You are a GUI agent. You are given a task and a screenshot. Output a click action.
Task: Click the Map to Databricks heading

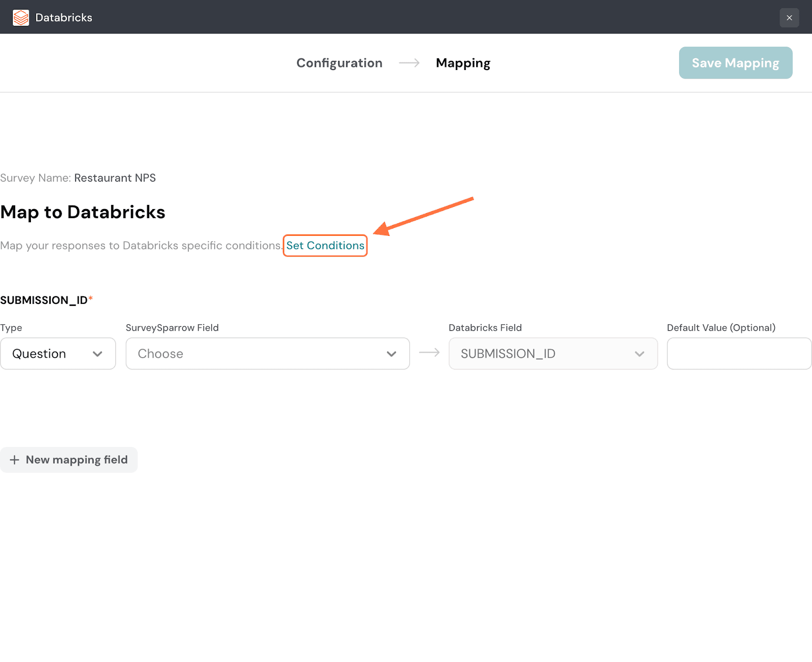tap(83, 212)
